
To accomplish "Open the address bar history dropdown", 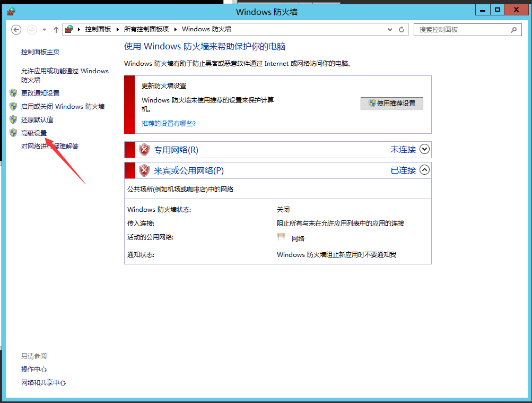I will click(390, 30).
